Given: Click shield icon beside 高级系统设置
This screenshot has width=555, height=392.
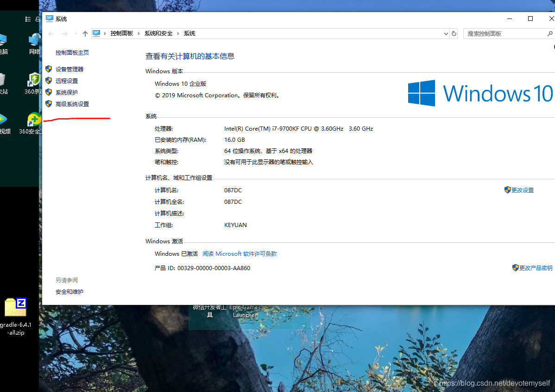Looking at the screenshot, I should pos(49,104).
